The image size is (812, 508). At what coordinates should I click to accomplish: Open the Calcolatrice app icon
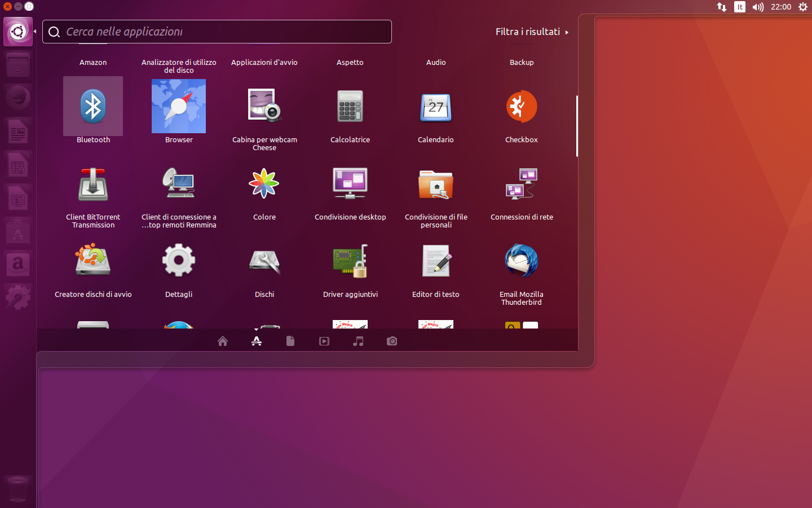point(350,106)
